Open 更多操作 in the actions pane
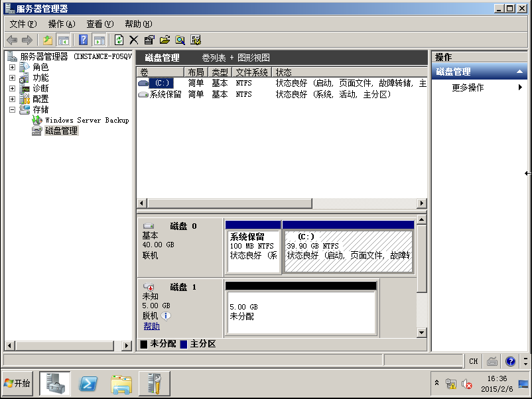 468,87
